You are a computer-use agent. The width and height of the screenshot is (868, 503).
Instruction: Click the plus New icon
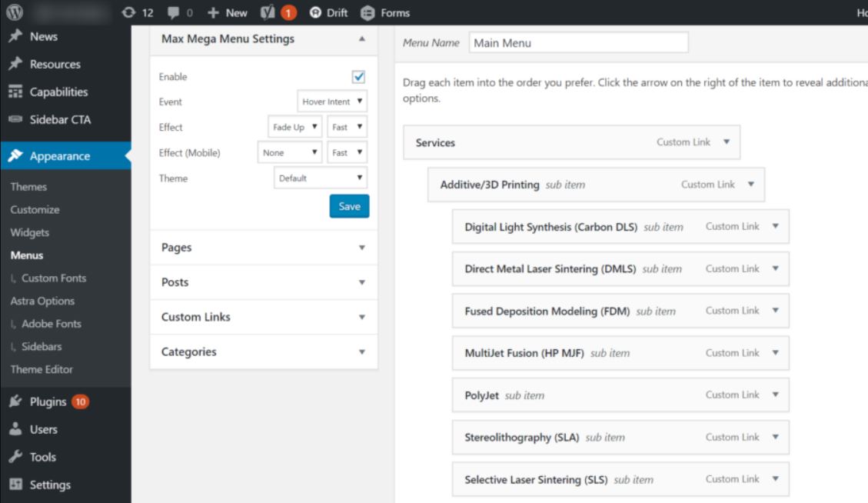(x=213, y=13)
